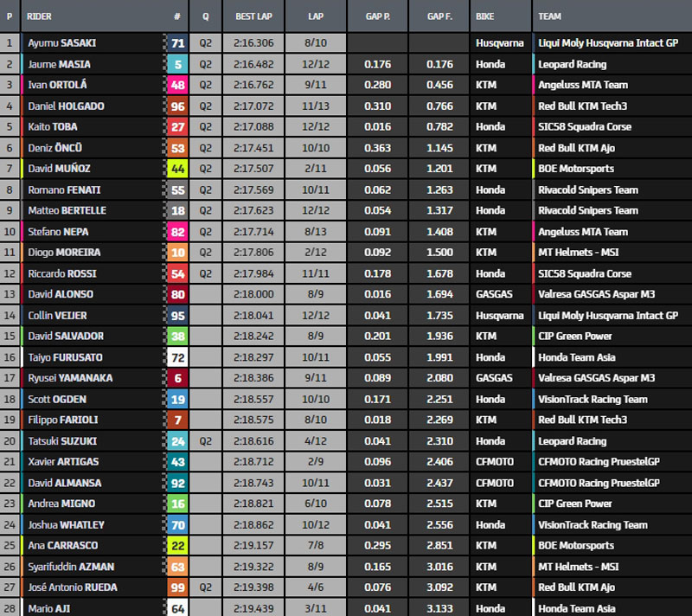Screen dimensions: 692x616
Task: Sort by the GAP P. column header
Action: pyautogui.click(x=377, y=16)
